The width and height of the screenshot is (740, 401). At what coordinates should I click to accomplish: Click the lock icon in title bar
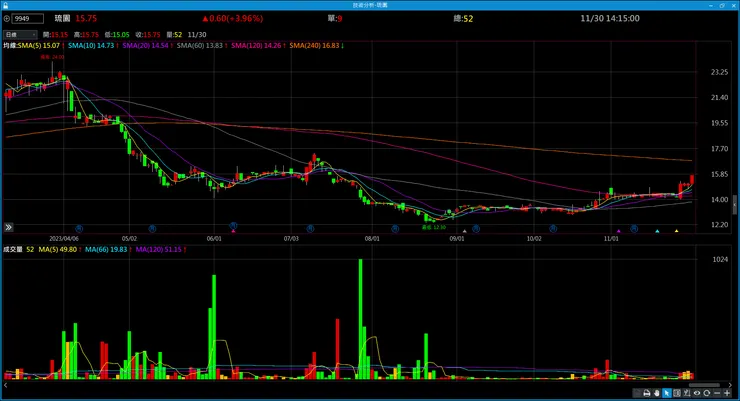(5, 5)
